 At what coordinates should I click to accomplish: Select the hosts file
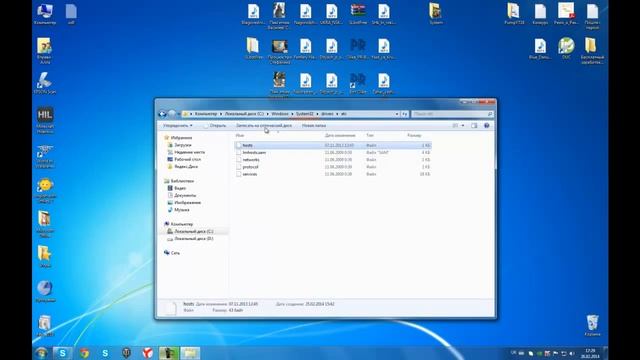pos(333,145)
